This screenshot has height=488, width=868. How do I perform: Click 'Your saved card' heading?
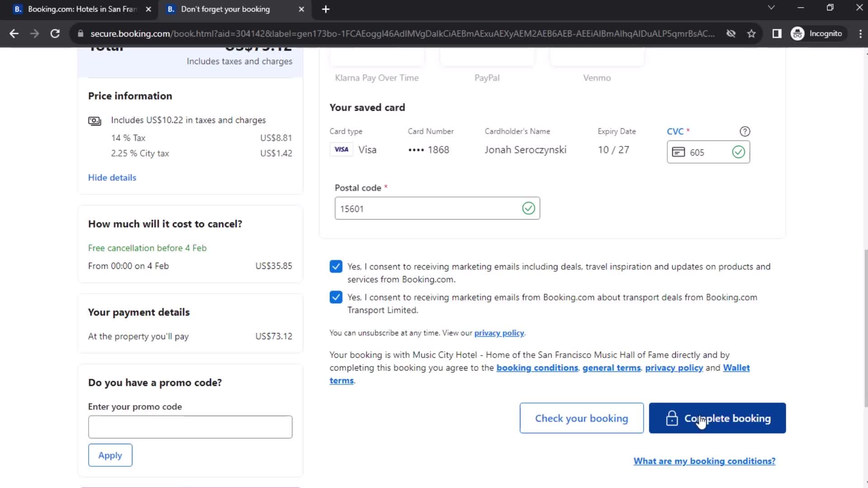[x=367, y=108]
